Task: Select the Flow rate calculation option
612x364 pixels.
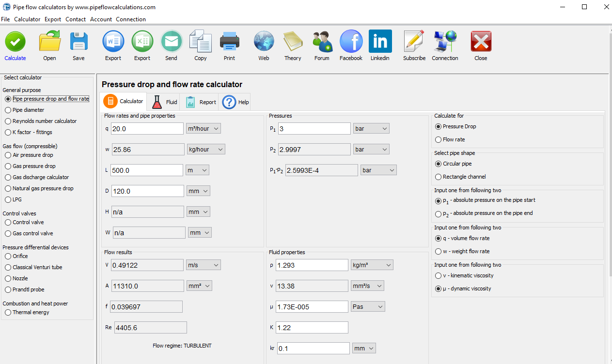Action: click(439, 139)
